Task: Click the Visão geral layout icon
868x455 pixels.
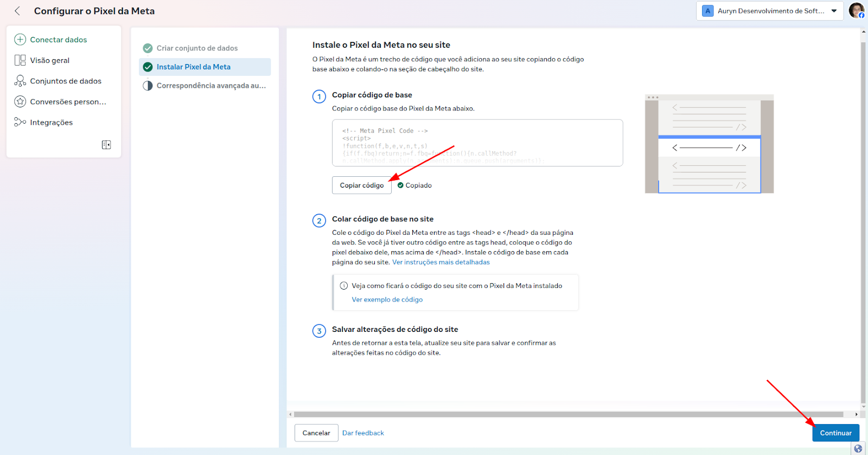Action: (20, 60)
